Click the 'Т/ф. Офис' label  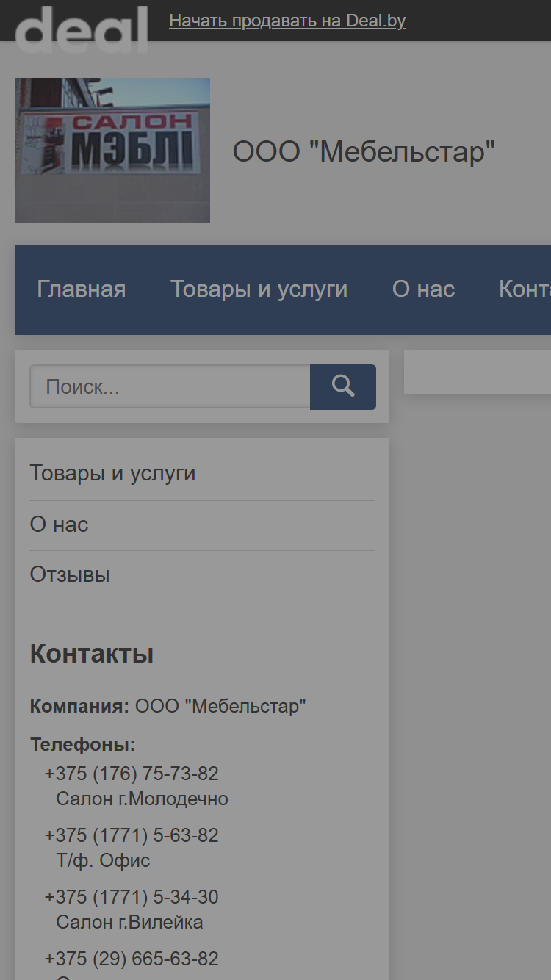[x=103, y=860]
